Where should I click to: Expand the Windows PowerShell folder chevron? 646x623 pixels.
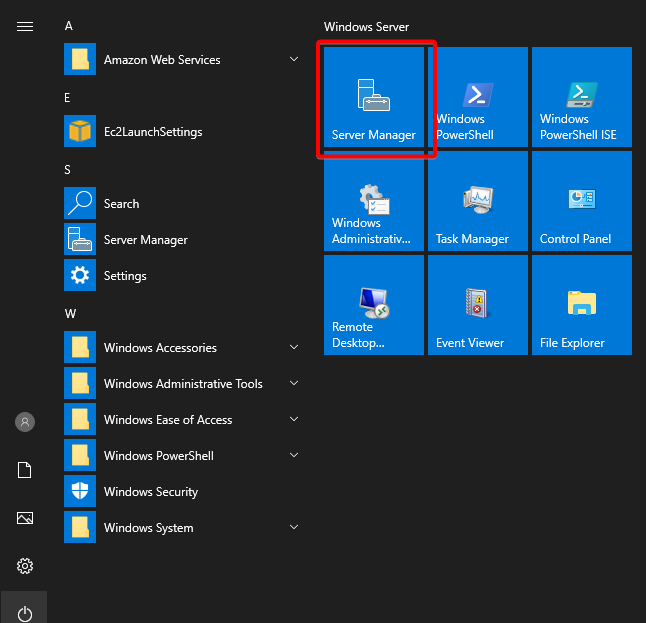tap(294, 455)
